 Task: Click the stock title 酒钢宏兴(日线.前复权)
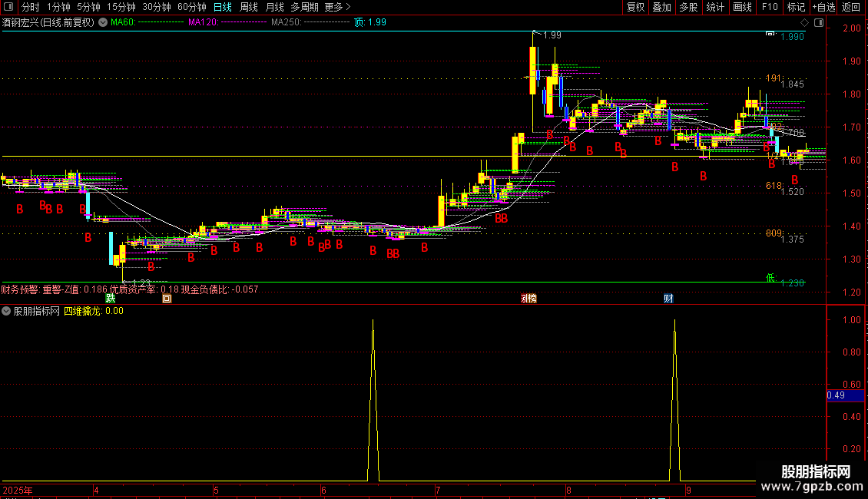tap(48, 23)
